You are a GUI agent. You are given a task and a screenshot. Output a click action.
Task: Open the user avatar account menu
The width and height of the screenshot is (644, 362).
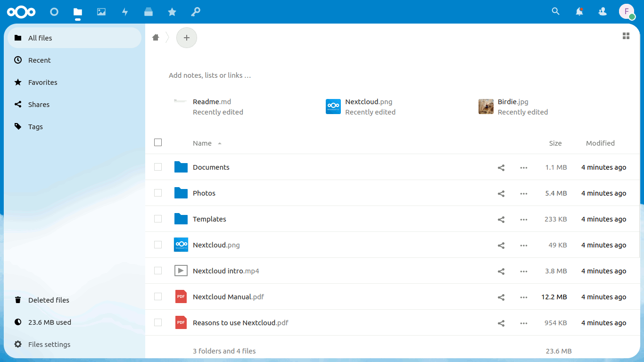[627, 12]
